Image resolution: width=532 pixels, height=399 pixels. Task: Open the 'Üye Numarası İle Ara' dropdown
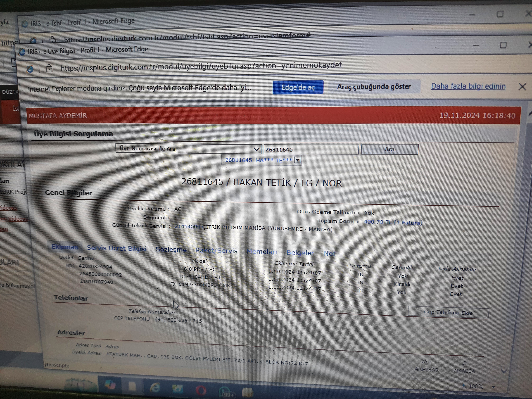pos(188,149)
